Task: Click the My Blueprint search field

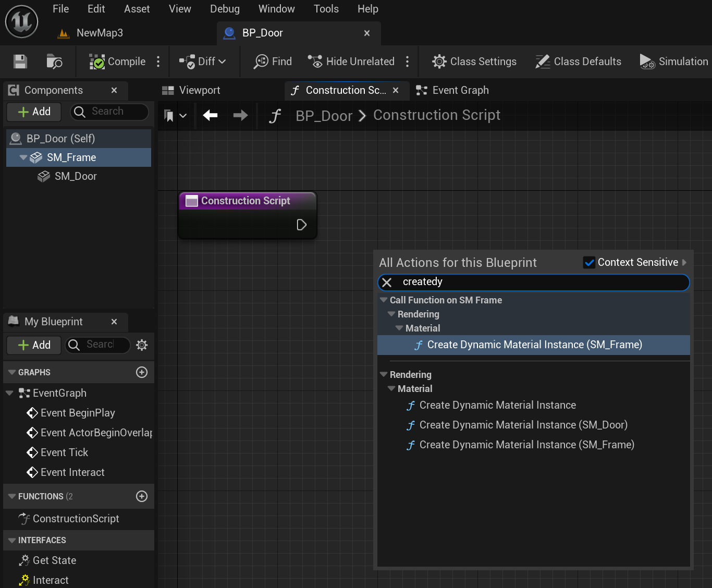Action: [x=98, y=345]
